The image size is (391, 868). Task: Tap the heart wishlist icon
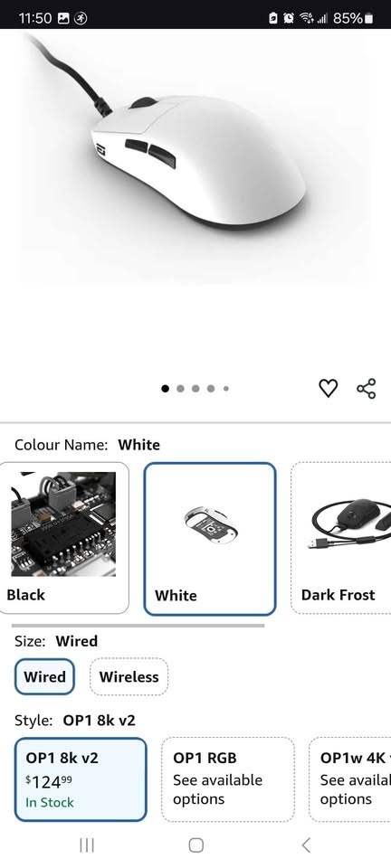point(328,388)
